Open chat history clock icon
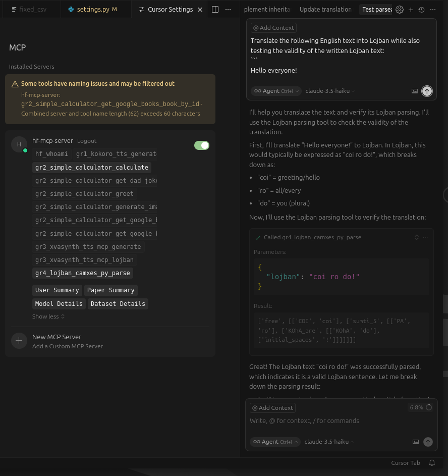This screenshot has width=448, height=476. tap(421, 10)
